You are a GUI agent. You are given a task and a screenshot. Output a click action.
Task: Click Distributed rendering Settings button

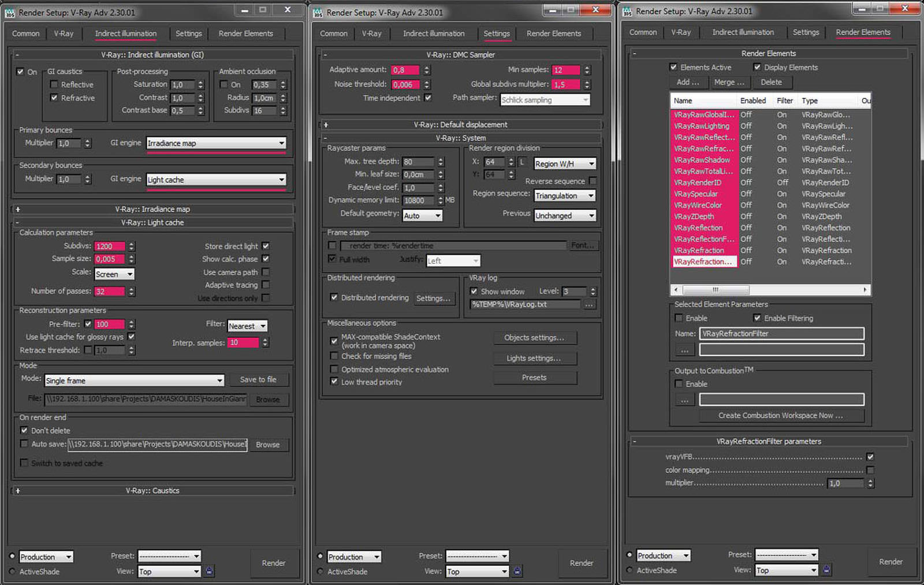point(433,298)
